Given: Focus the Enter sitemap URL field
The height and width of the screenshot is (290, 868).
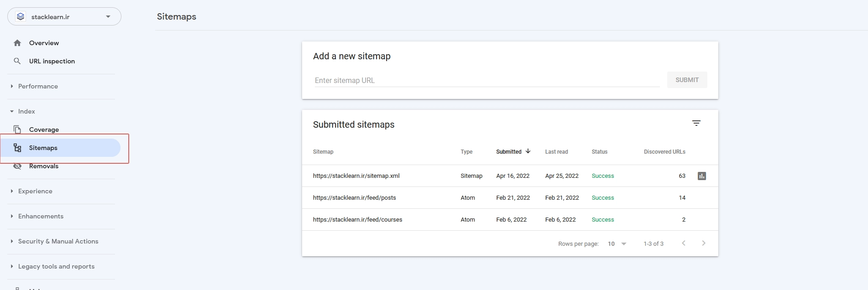Looking at the screenshot, I should click(487, 80).
